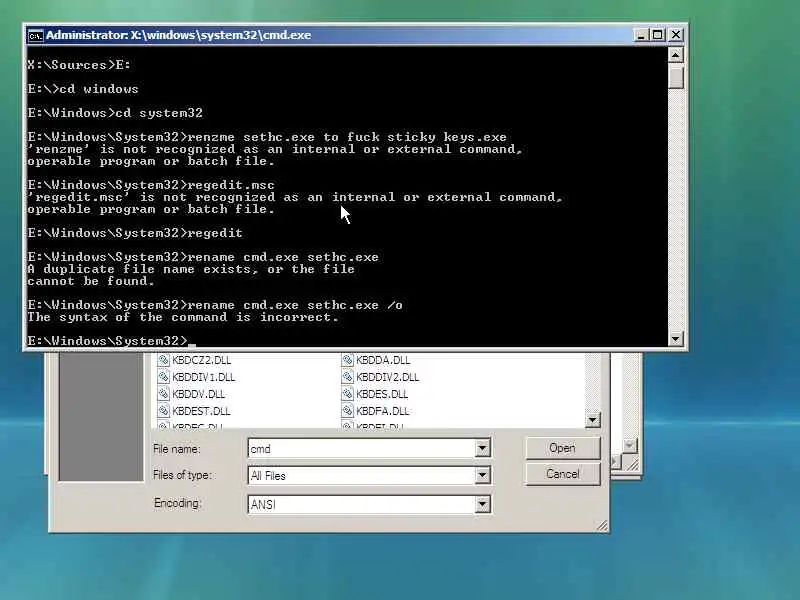Image resolution: width=800 pixels, height=600 pixels.
Task: Click the Notepad window scroll down arrow
Action: [629, 445]
